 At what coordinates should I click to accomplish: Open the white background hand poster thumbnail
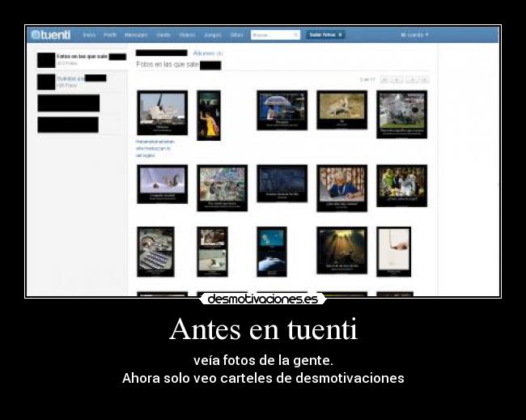point(394,252)
